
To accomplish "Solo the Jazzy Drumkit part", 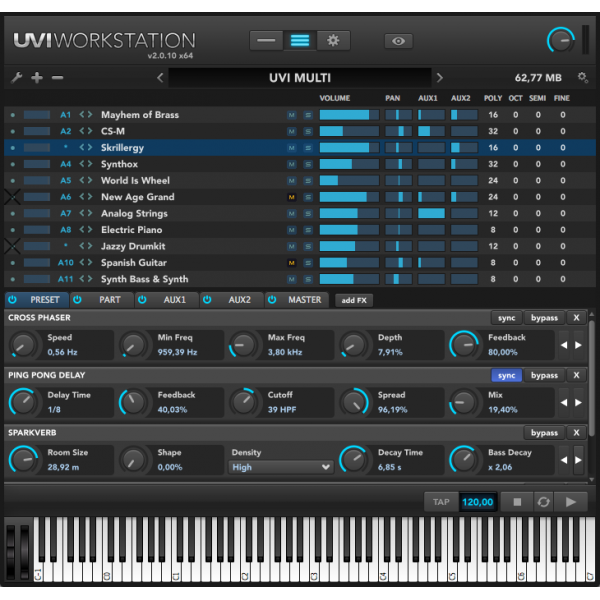I will tap(308, 246).
